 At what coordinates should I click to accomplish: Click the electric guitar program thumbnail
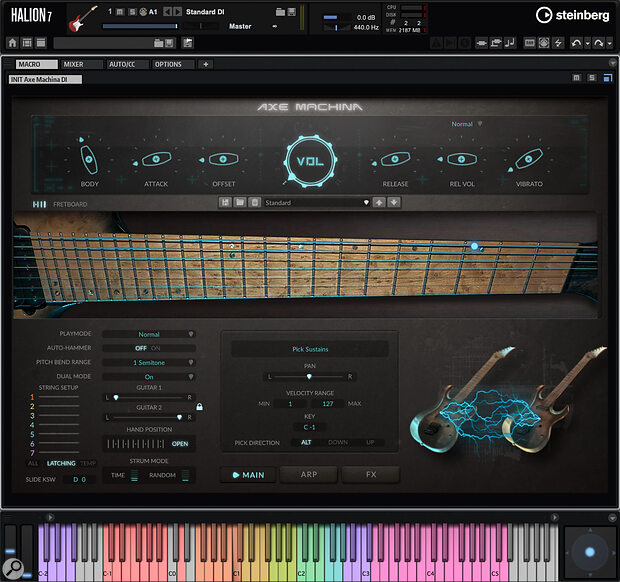[x=83, y=19]
